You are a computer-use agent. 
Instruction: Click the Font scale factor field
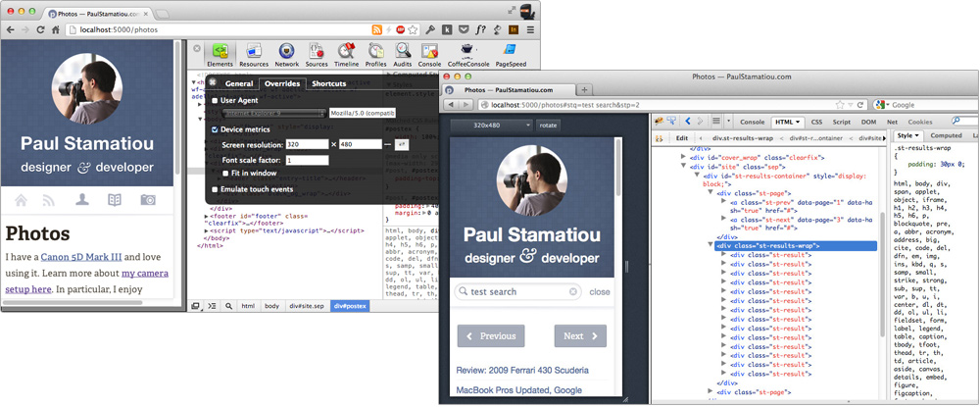(x=307, y=160)
